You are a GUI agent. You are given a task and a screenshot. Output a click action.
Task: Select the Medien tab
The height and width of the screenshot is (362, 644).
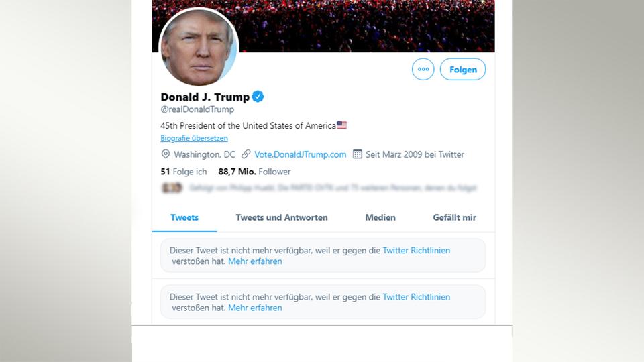pyautogui.click(x=380, y=217)
